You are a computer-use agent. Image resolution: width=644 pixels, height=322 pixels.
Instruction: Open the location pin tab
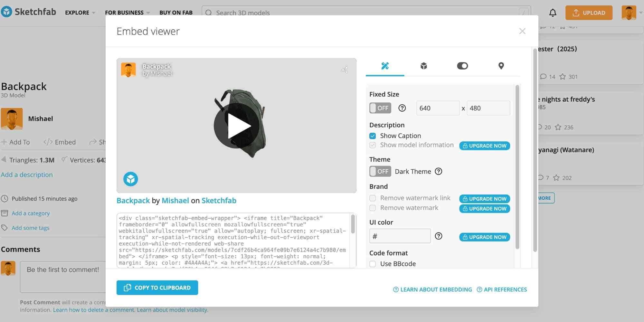pyautogui.click(x=501, y=66)
